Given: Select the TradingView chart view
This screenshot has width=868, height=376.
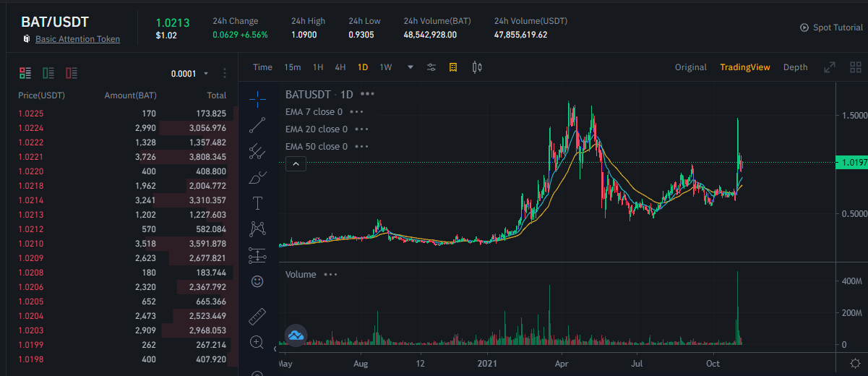Looking at the screenshot, I should [745, 67].
